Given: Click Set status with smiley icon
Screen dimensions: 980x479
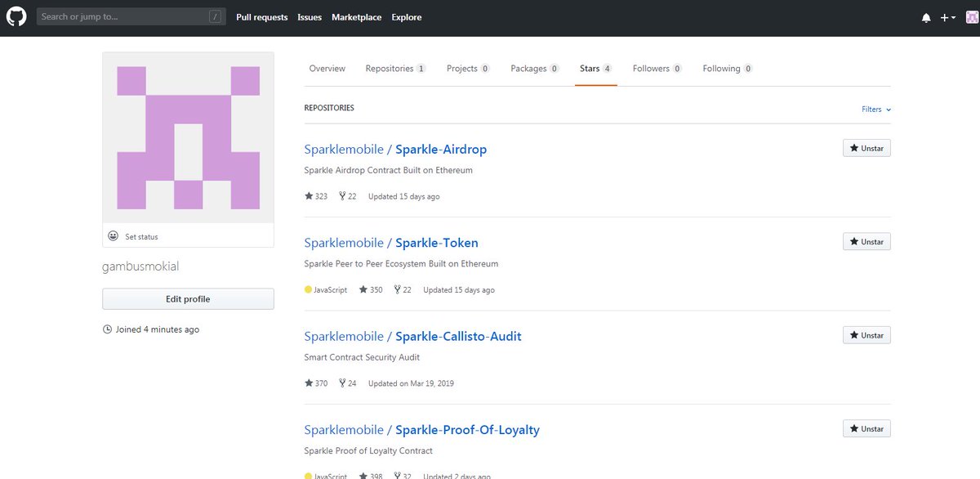Looking at the screenshot, I should [x=133, y=237].
